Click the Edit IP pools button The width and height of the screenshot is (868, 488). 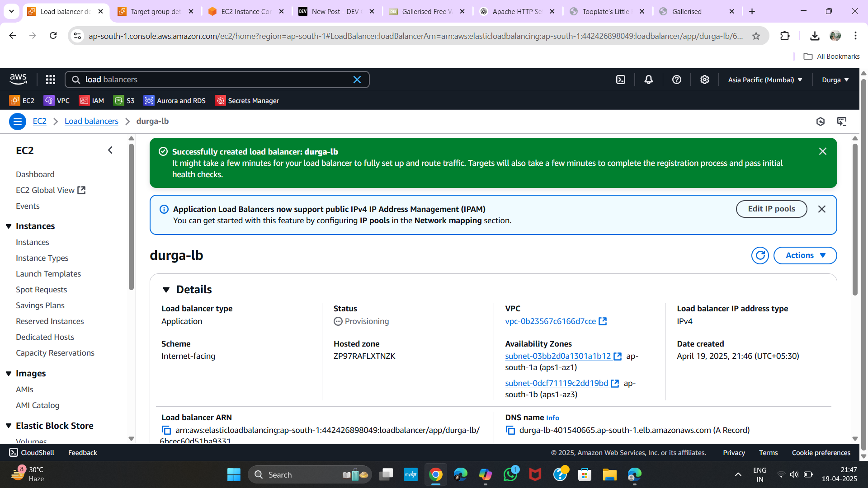click(771, 209)
